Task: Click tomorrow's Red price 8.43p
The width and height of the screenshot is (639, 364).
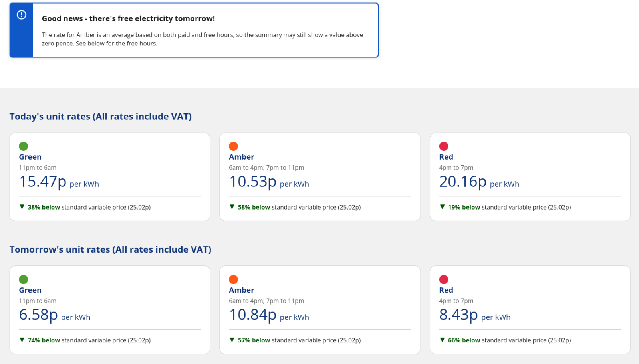Action: pos(458,315)
